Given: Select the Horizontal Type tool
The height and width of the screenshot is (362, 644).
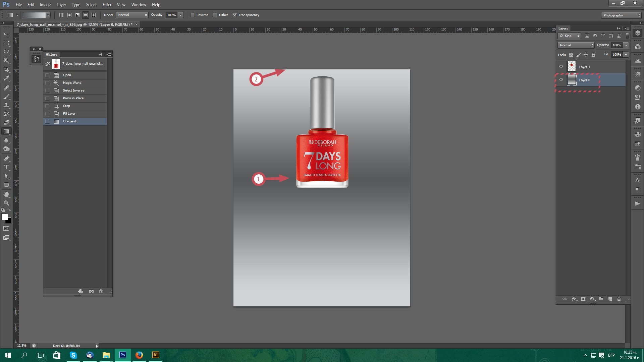Looking at the screenshot, I should pyautogui.click(x=6, y=167).
